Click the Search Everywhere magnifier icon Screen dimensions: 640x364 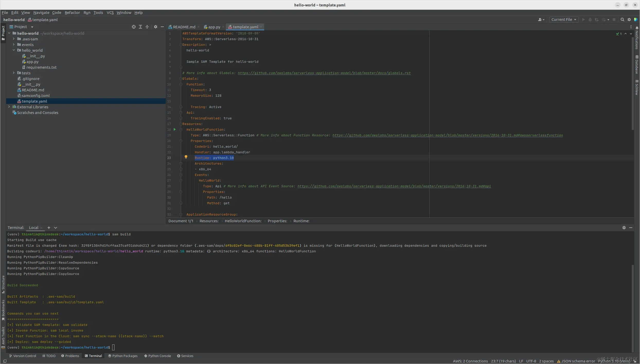[x=622, y=20]
